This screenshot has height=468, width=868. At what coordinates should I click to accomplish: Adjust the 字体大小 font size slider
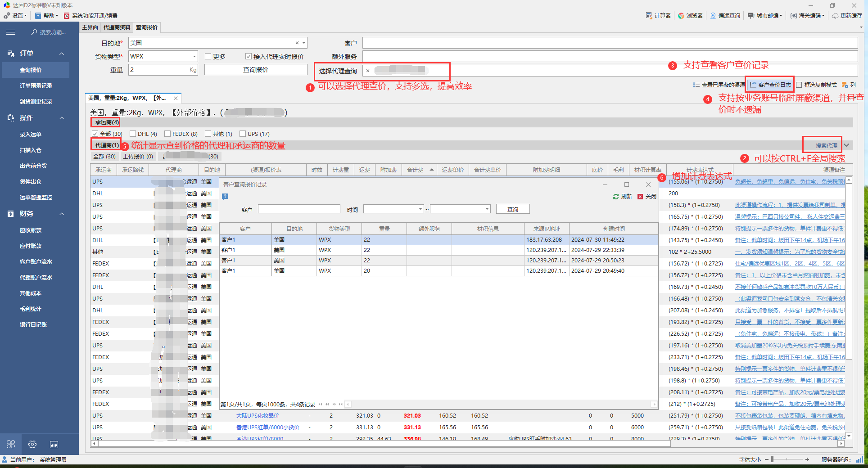point(773,459)
